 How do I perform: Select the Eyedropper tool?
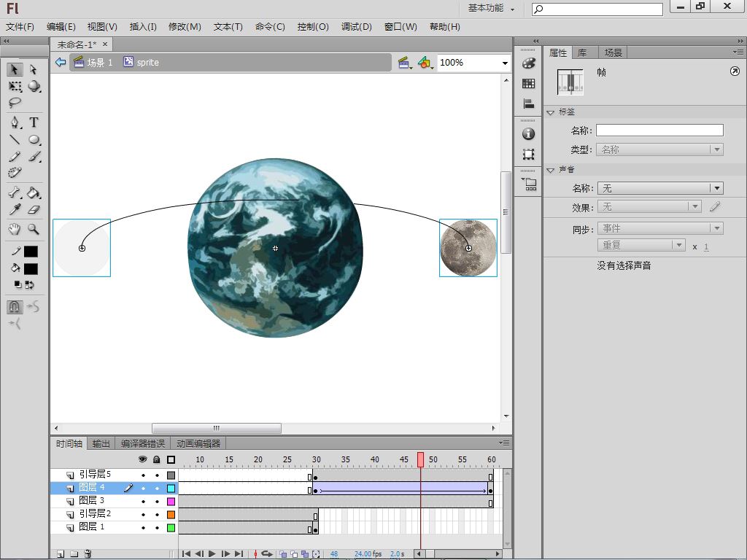pyautogui.click(x=15, y=209)
